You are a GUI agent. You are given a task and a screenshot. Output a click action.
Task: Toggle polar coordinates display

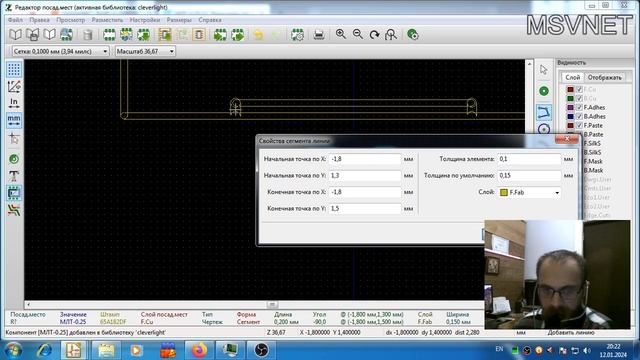(14, 87)
